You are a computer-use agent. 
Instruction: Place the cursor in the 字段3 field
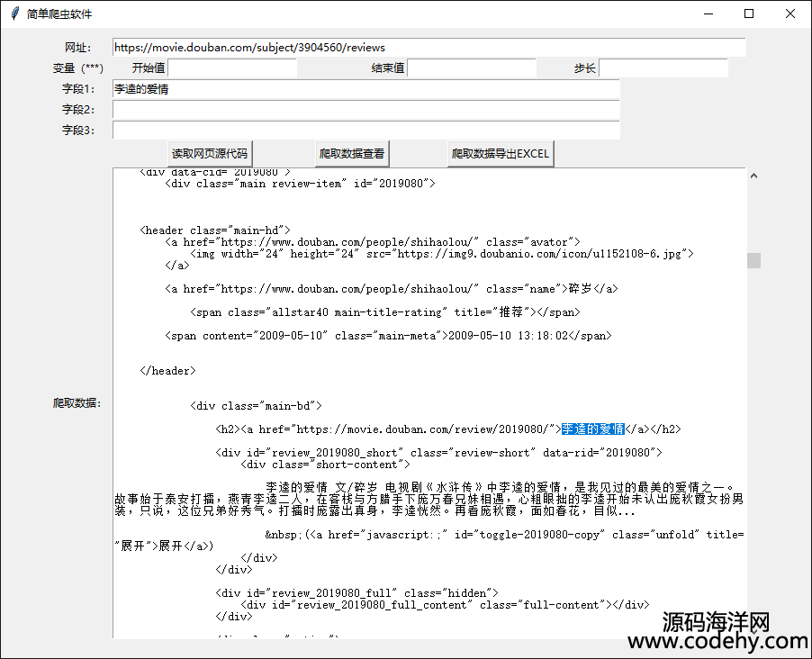(x=365, y=131)
